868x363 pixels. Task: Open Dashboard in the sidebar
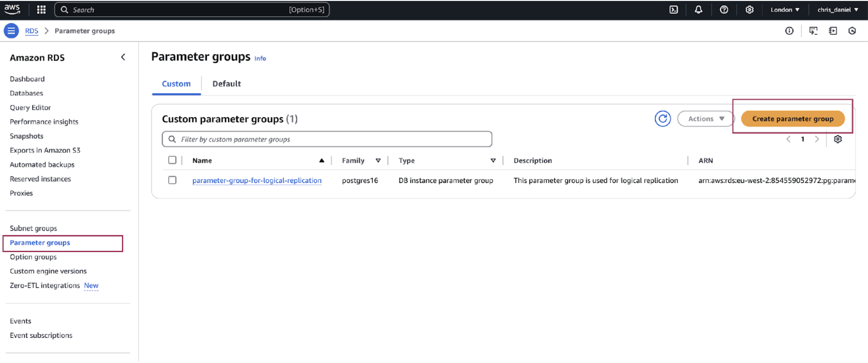click(27, 79)
